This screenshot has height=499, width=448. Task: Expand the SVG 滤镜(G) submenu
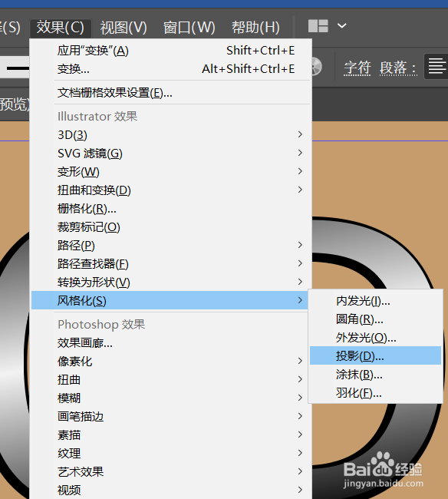171,154
